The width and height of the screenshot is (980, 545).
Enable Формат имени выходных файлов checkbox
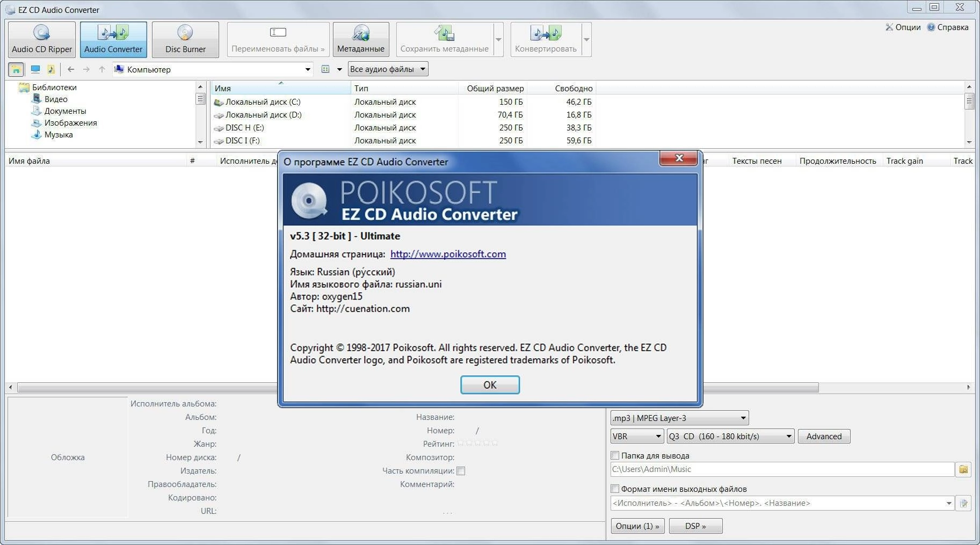[615, 489]
